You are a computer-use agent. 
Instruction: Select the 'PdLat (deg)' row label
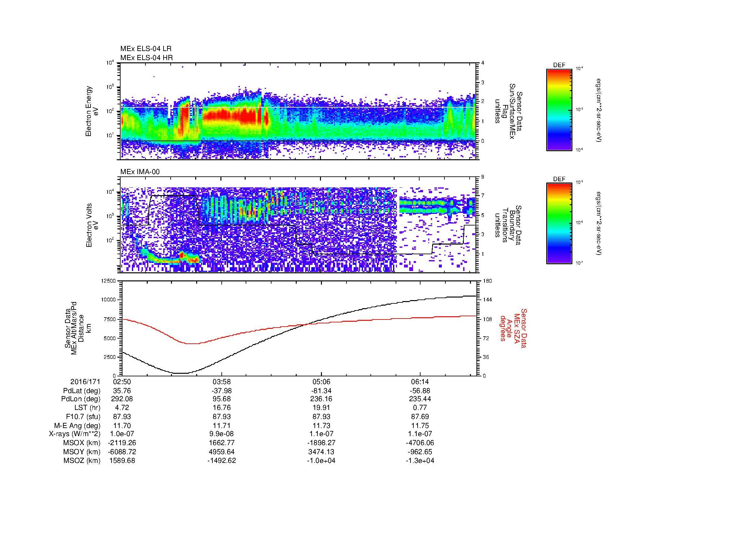82,391
